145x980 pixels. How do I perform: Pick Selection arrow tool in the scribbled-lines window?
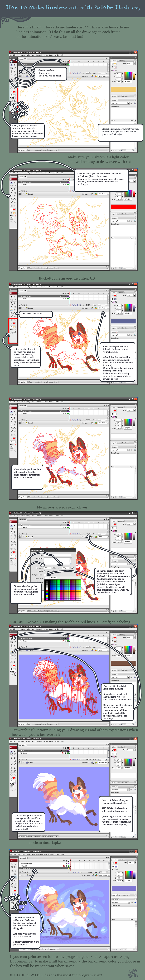11,639
